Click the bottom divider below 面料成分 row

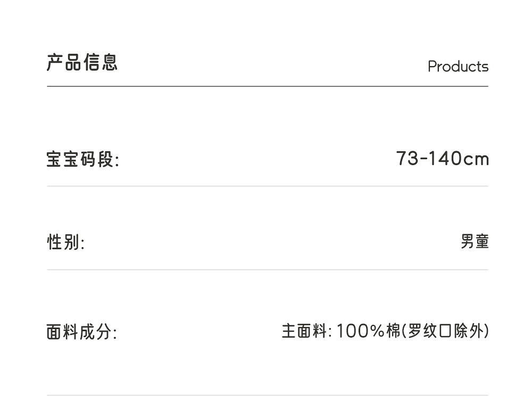pos(267,395)
